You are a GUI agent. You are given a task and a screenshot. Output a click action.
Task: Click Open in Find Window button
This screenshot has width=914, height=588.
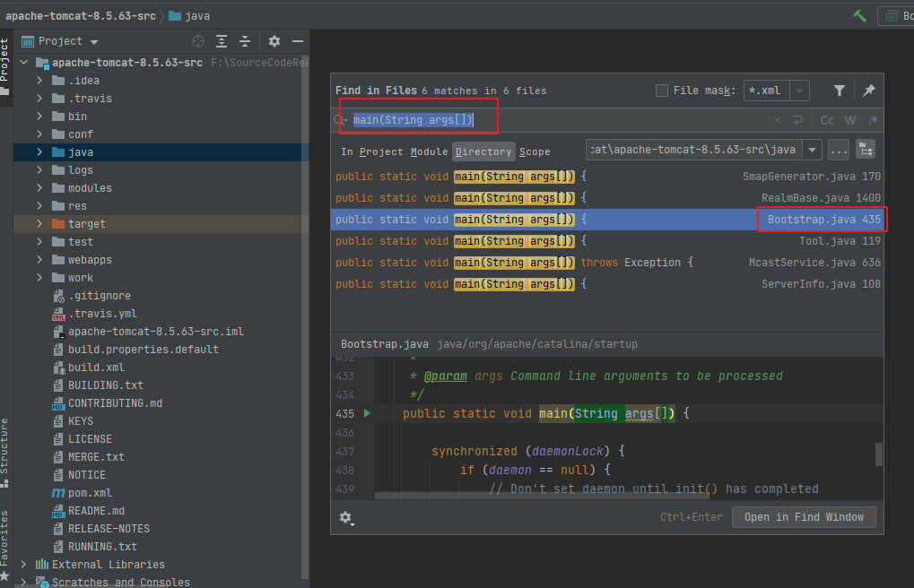tap(804, 517)
